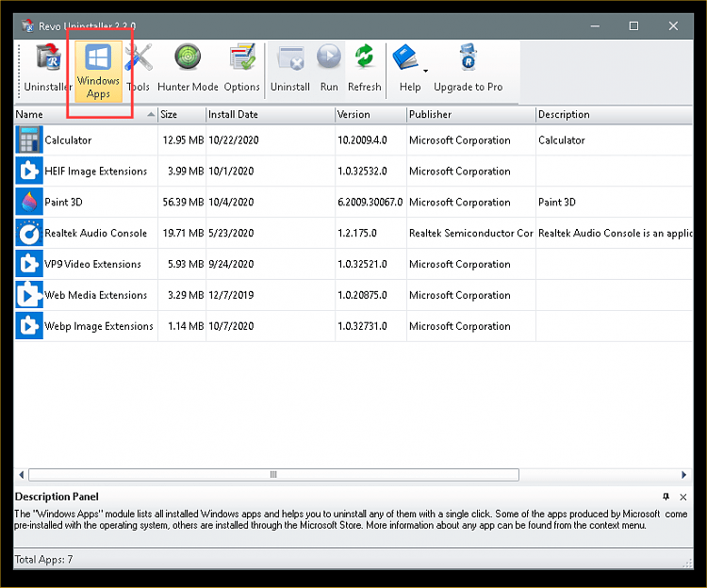Open the Options dialog

241,69
